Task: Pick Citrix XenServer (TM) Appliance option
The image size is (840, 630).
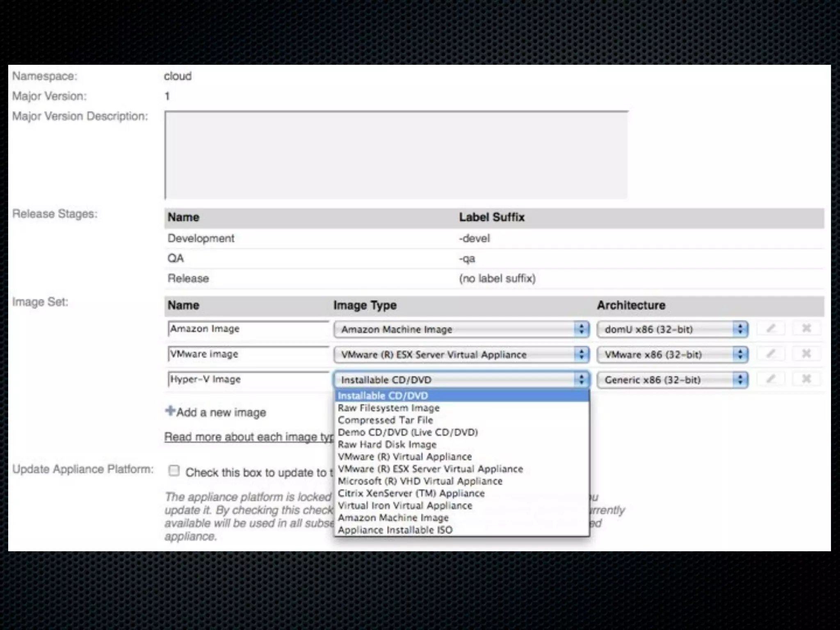Action: [411, 493]
